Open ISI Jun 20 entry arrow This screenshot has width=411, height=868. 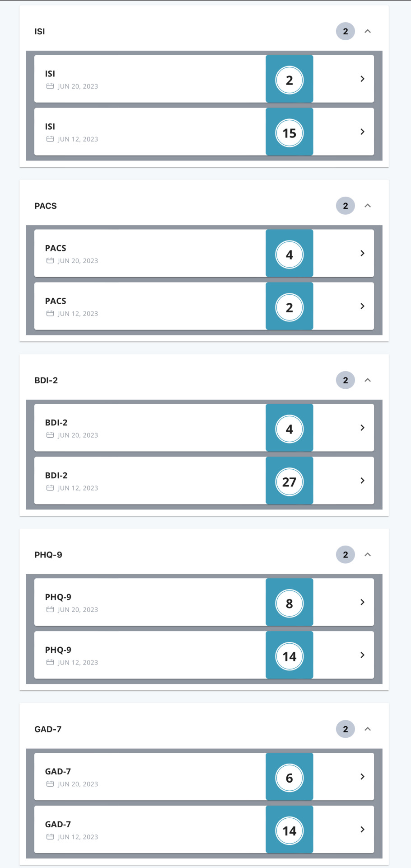(x=362, y=79)
